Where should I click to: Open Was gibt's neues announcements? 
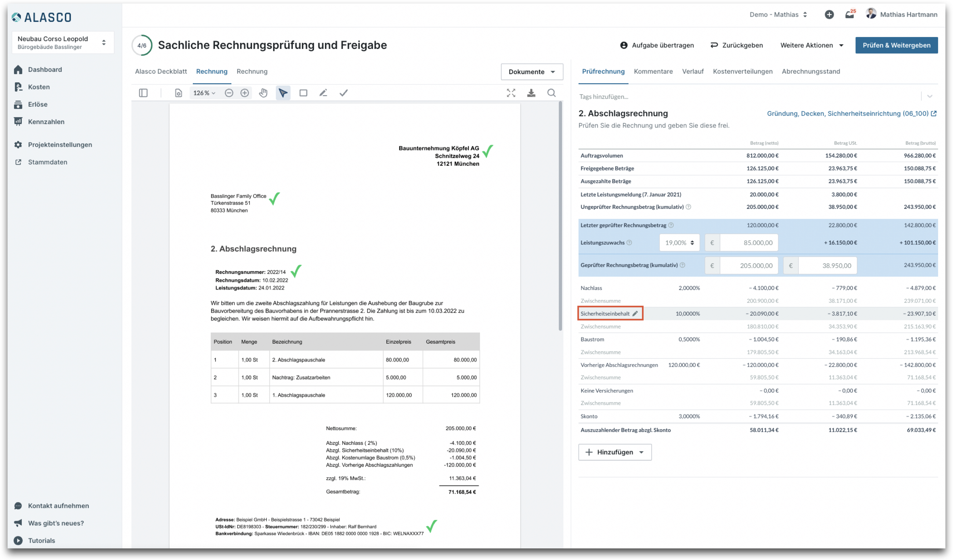pyautogui.click(x=49, y=523)
